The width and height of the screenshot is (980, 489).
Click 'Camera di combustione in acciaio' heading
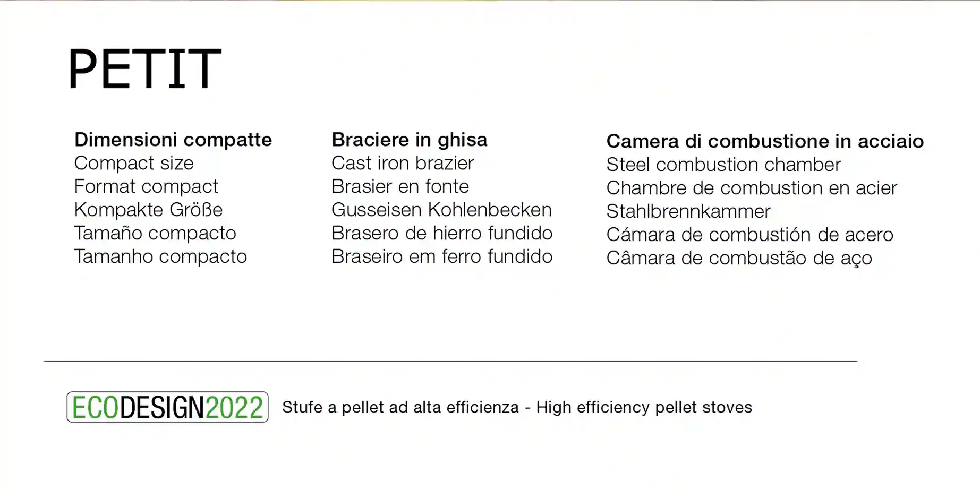tap(765, 141)
